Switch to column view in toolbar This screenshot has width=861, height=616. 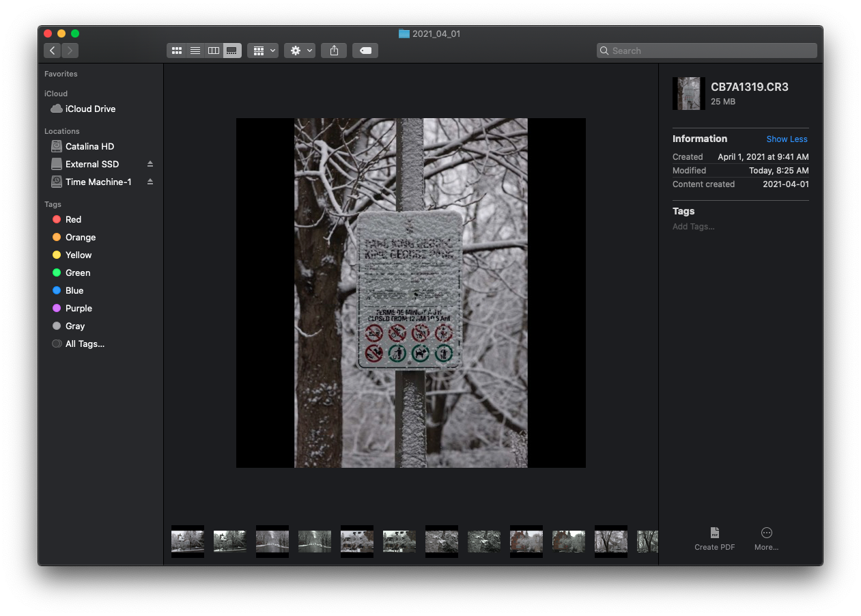click(214, 51)
